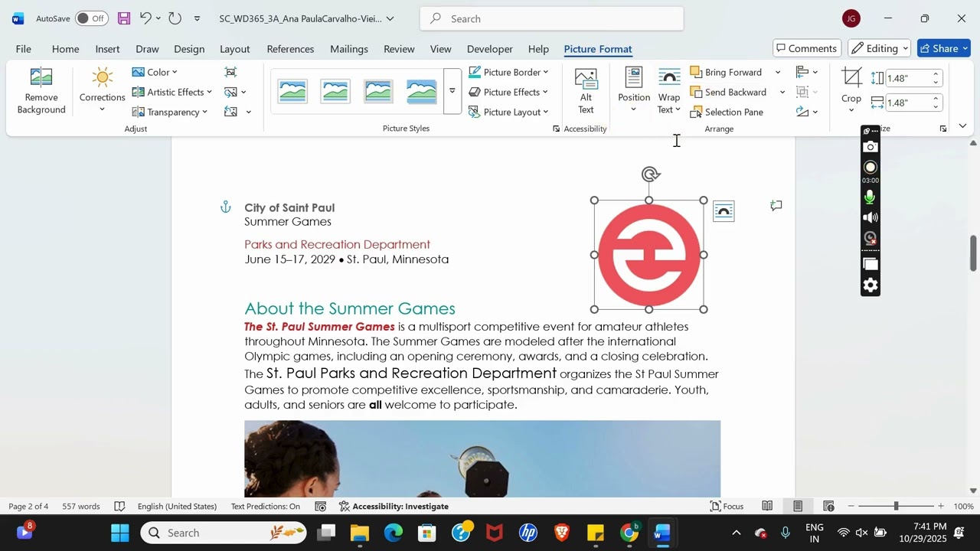
Task: Click the Save icon
Action: (123, 18)
